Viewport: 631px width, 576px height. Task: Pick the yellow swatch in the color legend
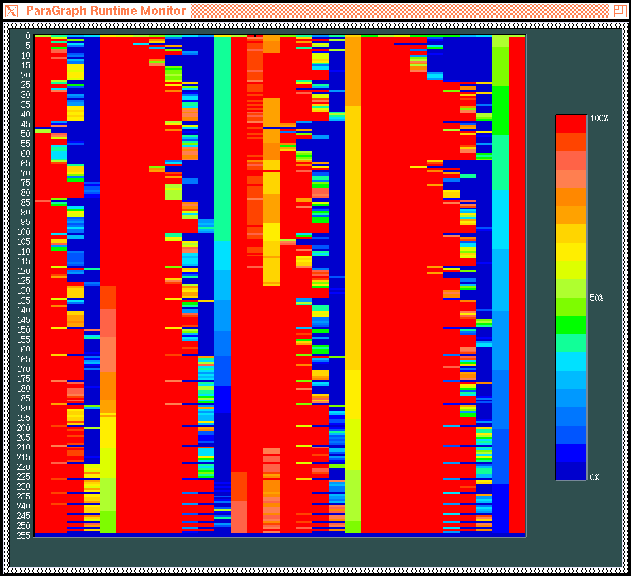point(570,251)
